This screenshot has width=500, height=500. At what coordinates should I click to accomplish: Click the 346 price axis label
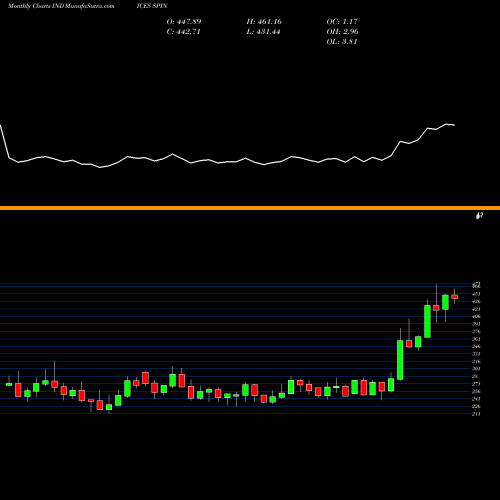[477, 347]
